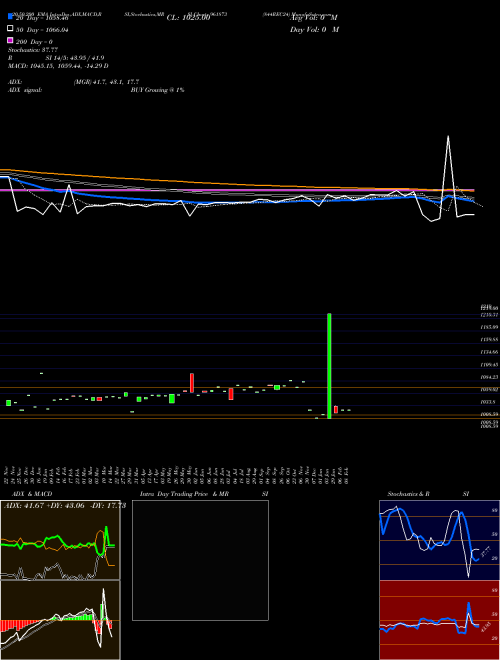Click the 'BUY Growing @ 1%' signal text
The height and width of the screenshot is (660, 500).
click(157, 90)
